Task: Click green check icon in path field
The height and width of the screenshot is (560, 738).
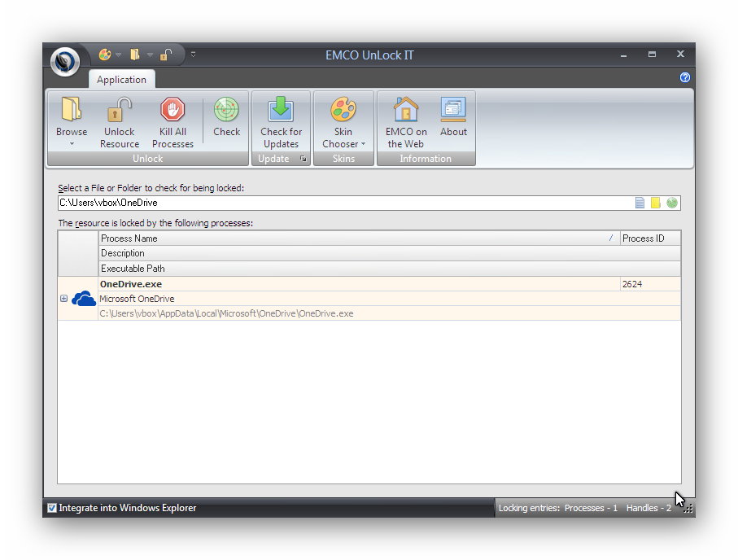Action: (x=671, y=203)
